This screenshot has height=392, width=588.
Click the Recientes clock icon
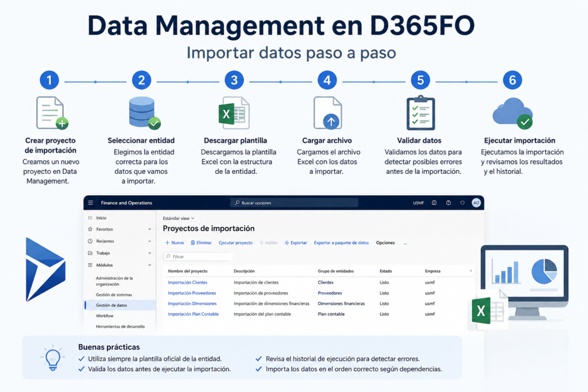[90, 241]
